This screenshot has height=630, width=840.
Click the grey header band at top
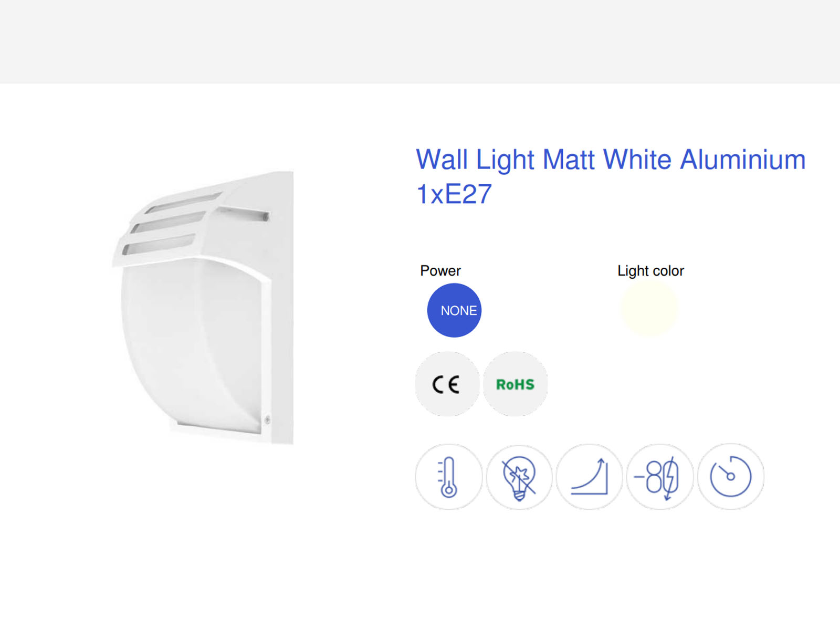[x=420, y=41]
